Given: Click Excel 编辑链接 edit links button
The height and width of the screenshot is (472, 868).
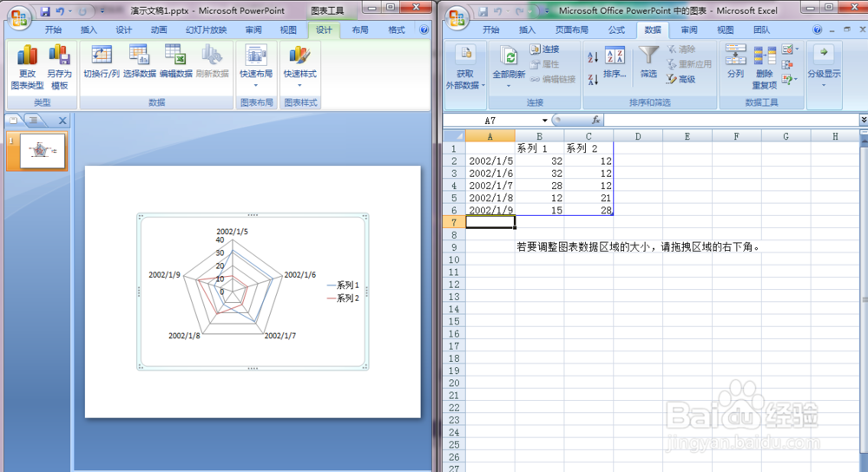Looking at the screenshot, I should click(x=553, y=79).
